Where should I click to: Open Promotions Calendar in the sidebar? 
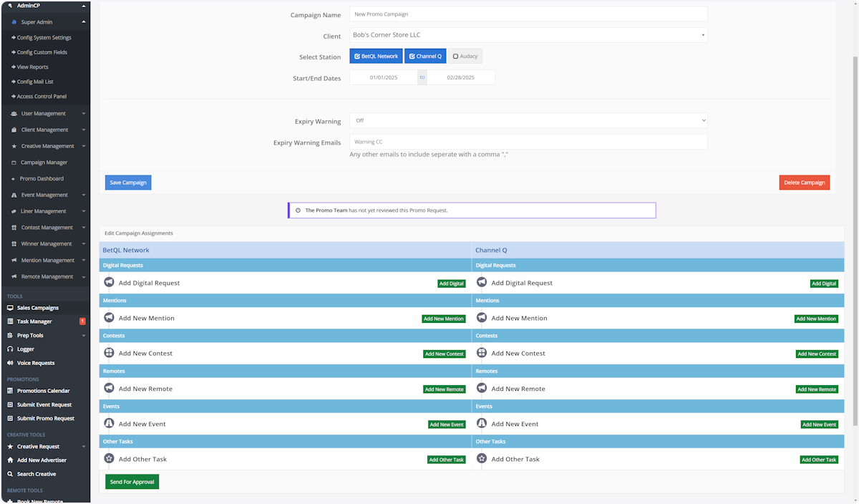coord(43,391)
